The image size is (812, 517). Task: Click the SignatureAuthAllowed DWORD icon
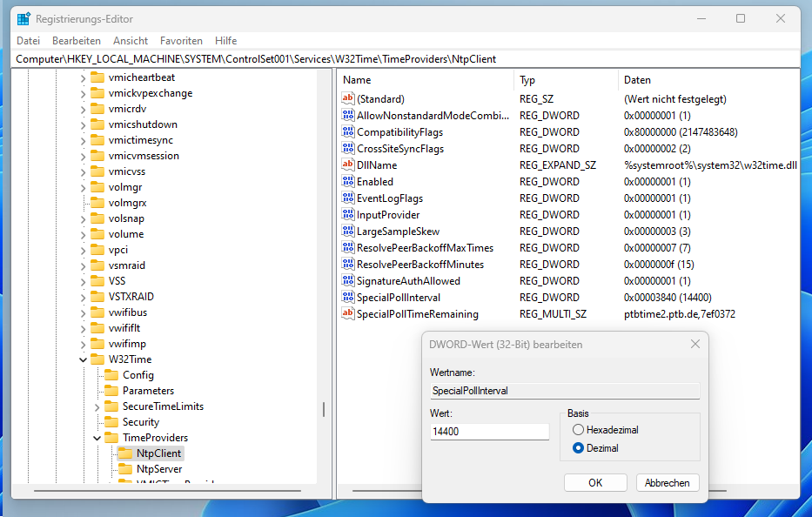click(348, 280)
